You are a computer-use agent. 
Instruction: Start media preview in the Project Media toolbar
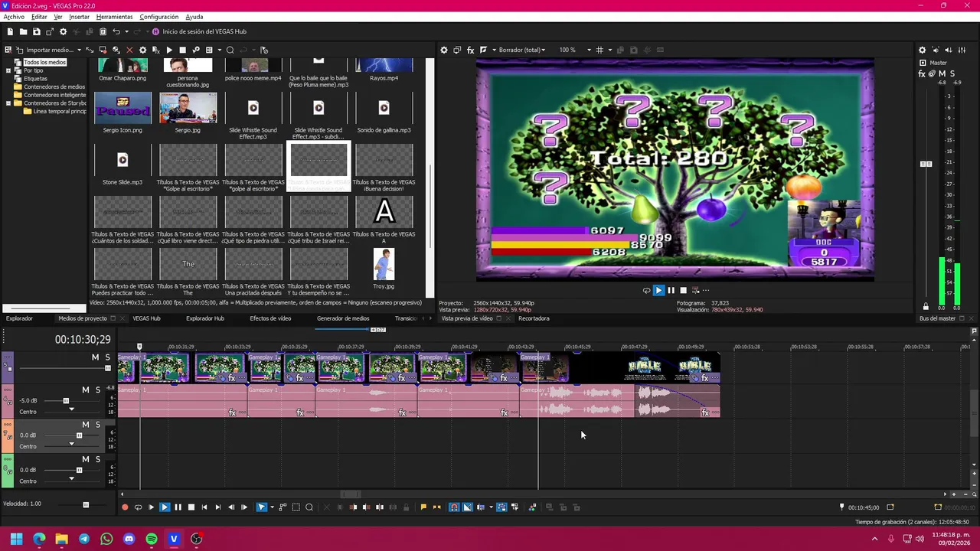coord(169,50)
